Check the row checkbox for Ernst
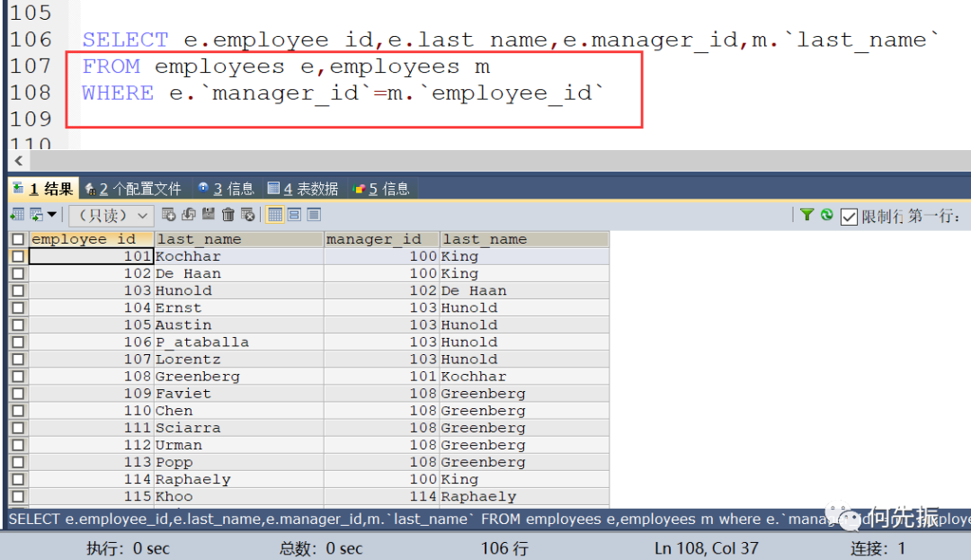Screen dimensions: 971x560 tap(18, 307)
